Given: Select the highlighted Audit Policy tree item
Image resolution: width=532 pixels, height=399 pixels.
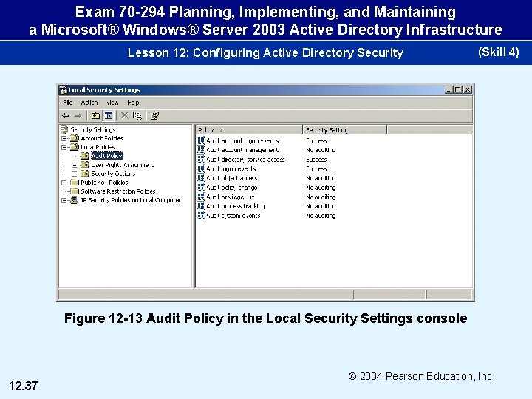Looking at the screenshot, I should 107,156.
